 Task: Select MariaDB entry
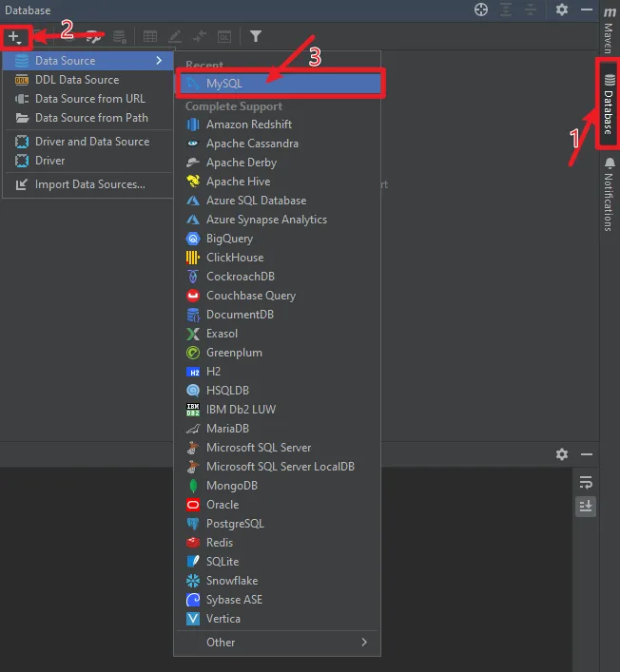click(x=277, y=429)
